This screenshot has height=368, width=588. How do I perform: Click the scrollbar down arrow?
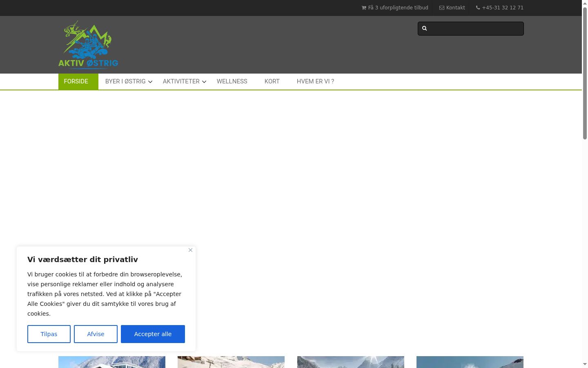point(585,364)
